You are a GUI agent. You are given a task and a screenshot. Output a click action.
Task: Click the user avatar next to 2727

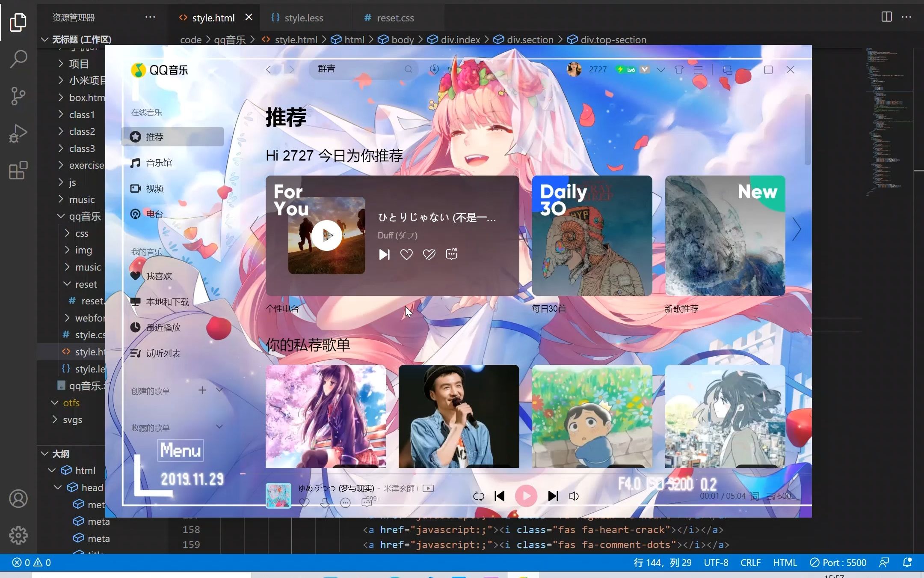coord(574,69)
